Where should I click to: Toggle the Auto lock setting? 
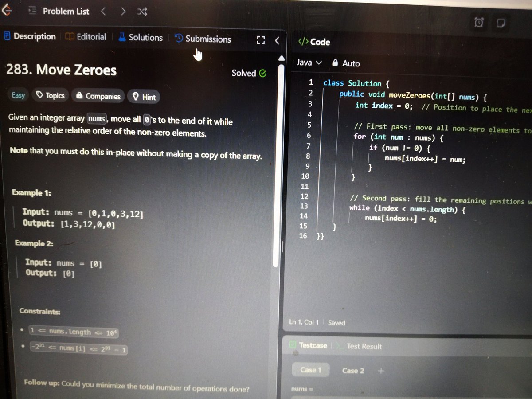[346, 63]
